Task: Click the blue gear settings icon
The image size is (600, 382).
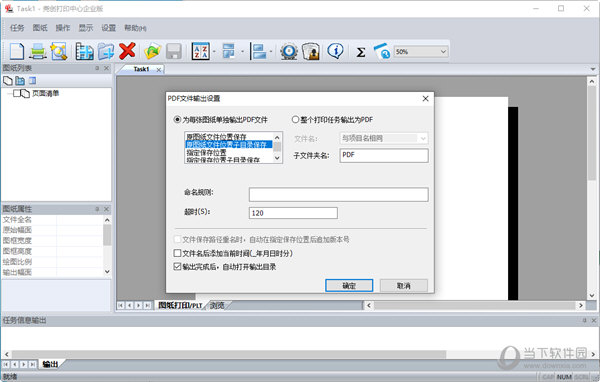Action: coord(289,51)
